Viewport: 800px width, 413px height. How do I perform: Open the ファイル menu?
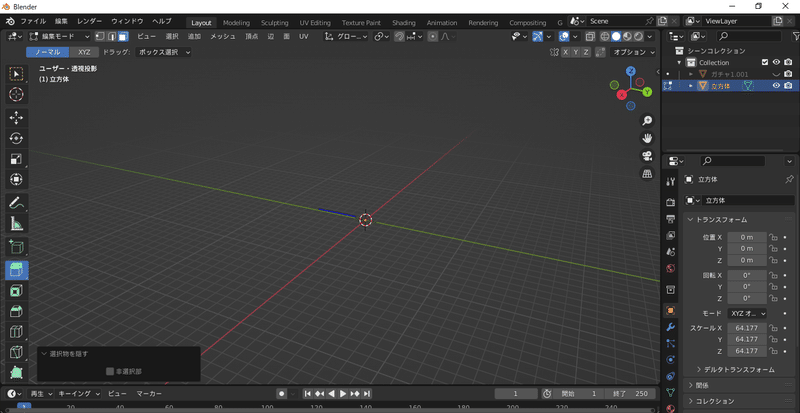[x=33, y=21]
